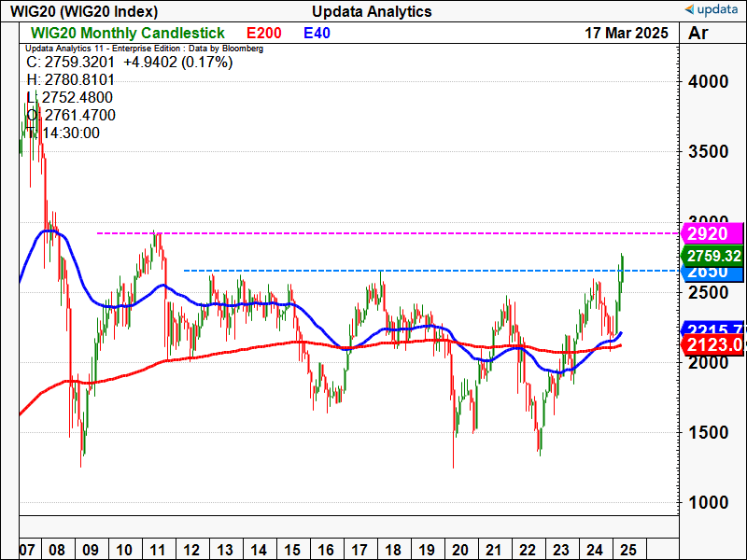Click the Ar scale label

pyautogui.click(x=698, y=33)
